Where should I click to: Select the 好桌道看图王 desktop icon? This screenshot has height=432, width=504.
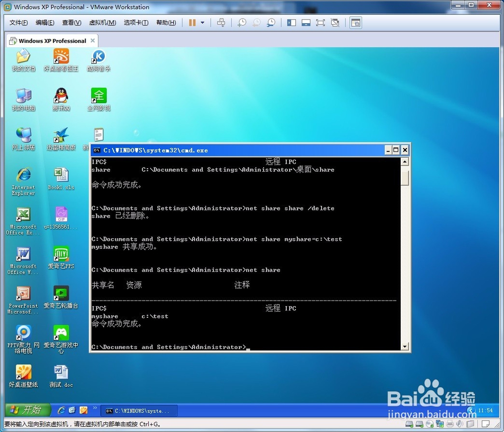tap(61, 60)
